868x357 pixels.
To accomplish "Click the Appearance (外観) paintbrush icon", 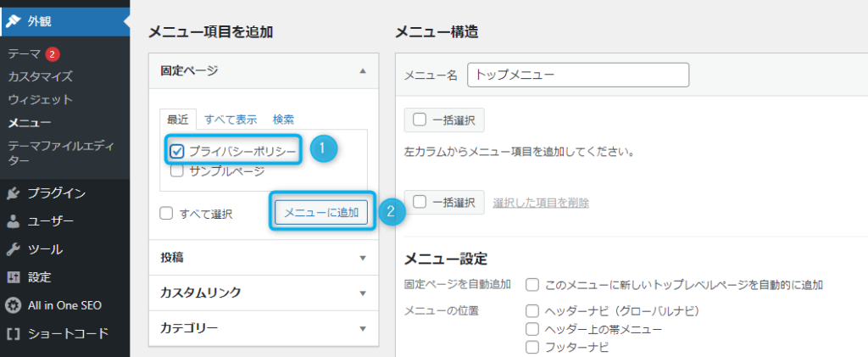I will 13,21.
